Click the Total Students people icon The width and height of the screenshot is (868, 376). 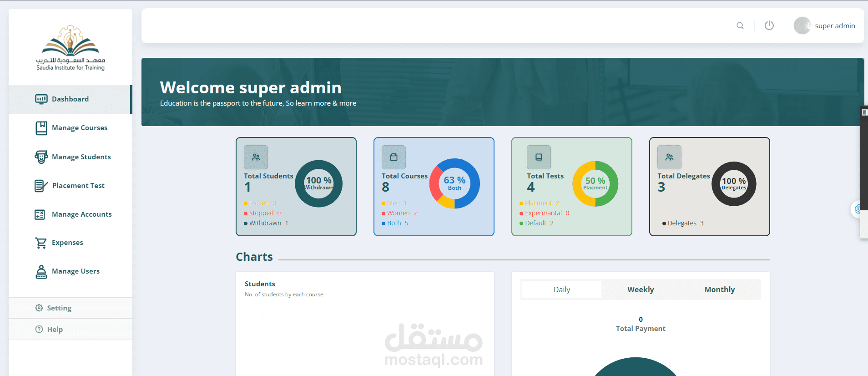256,157
